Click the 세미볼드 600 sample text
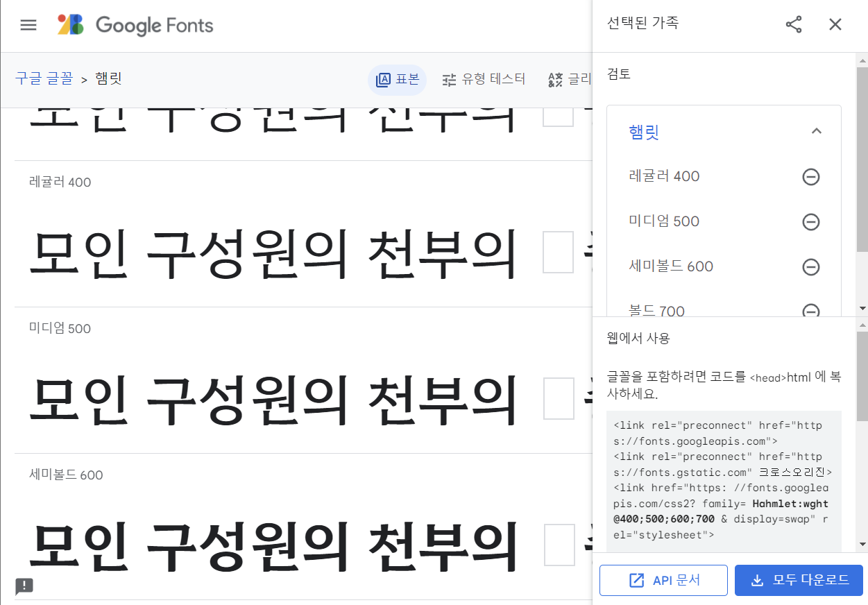Screen dimensions: 868x605 click(x=274, y=545)
